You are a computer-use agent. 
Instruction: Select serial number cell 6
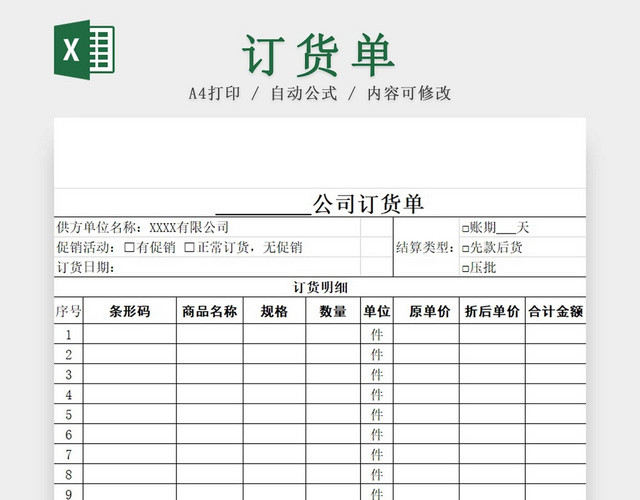click(69, 434)
